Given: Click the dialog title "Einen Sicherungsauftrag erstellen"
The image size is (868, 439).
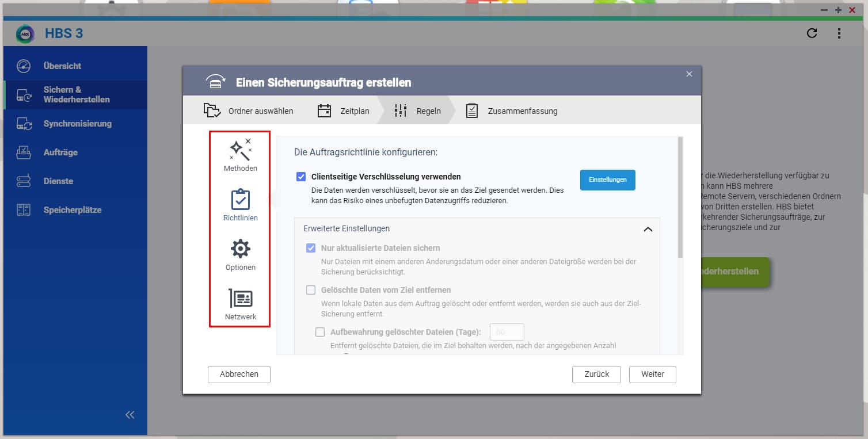Looking at the screenshot, I should coord(323,82).
